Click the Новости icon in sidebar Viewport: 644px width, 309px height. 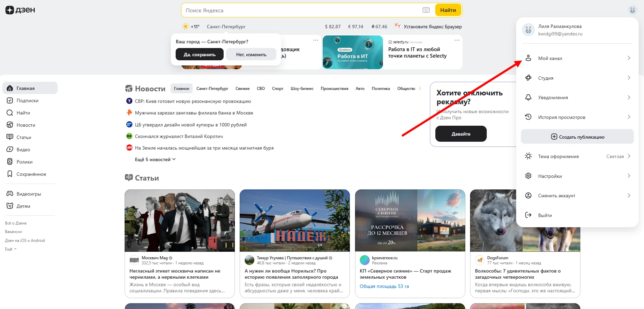10,125
